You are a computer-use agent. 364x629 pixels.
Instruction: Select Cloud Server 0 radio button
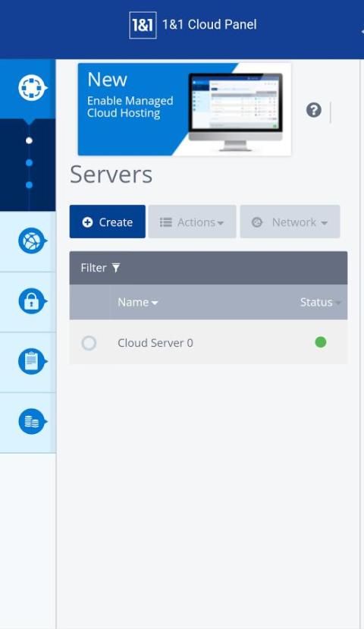89,343
